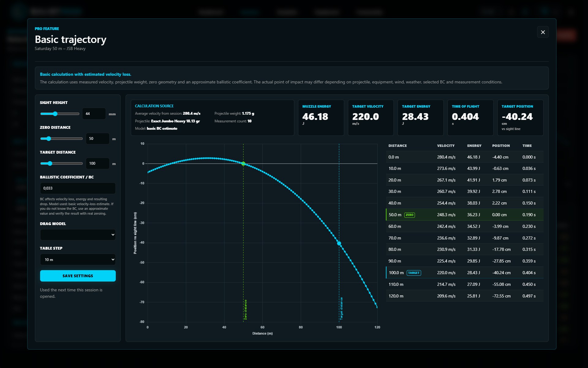Click the Target distance chart label
The width and height of the screenshot is (588, 368).
point(341,309)
